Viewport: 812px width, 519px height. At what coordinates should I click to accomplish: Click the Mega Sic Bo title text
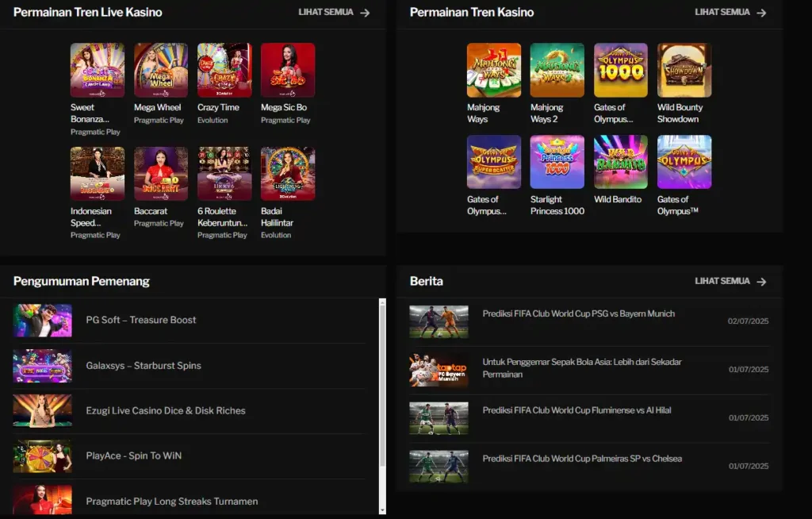tap(284, 107)
